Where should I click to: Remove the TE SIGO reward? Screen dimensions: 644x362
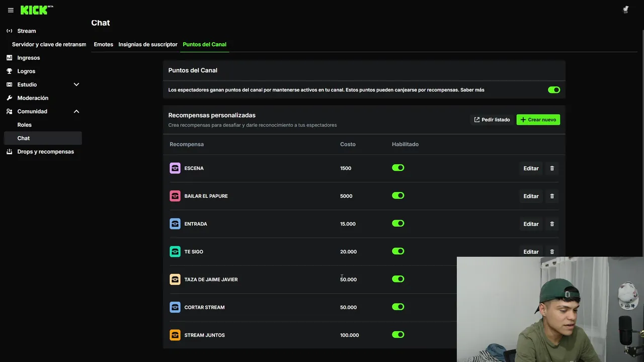tap(552, 252)
